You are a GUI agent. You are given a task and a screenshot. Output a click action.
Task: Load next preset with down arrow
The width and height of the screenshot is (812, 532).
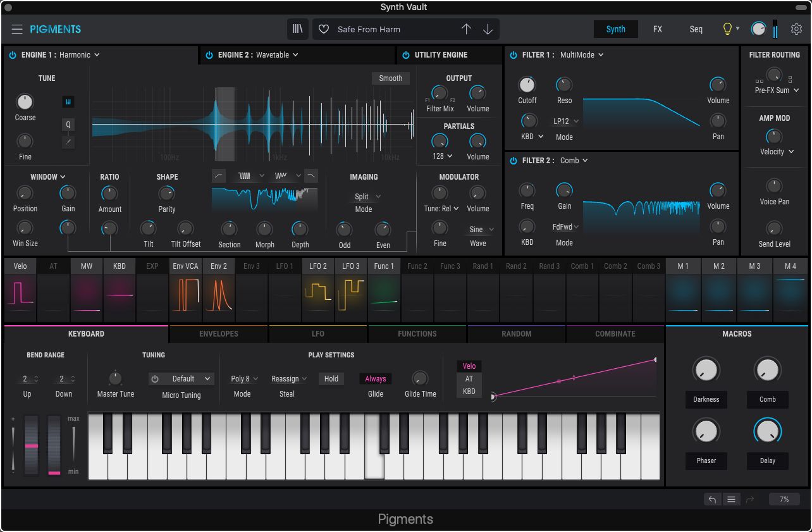click(488, 30)
